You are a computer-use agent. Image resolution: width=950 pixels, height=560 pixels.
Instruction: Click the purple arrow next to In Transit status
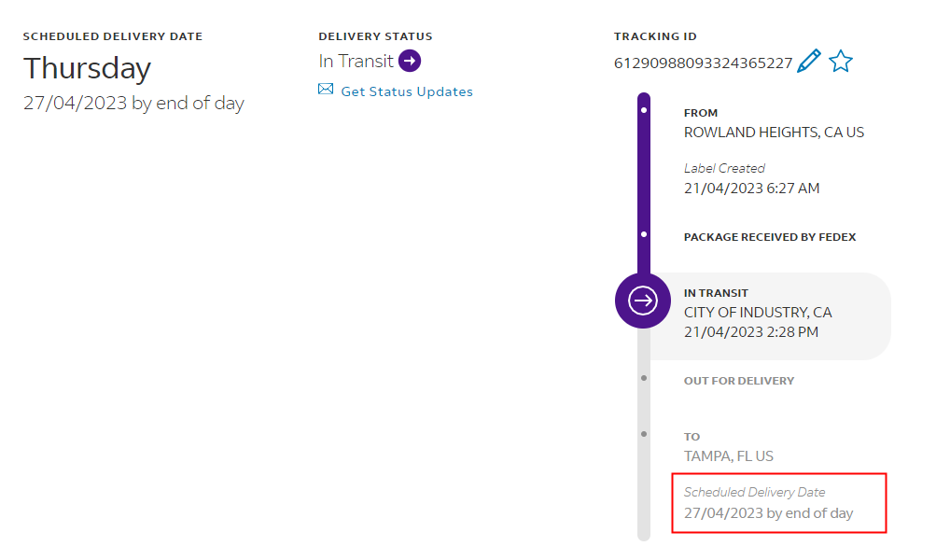(x=410, y=61)
